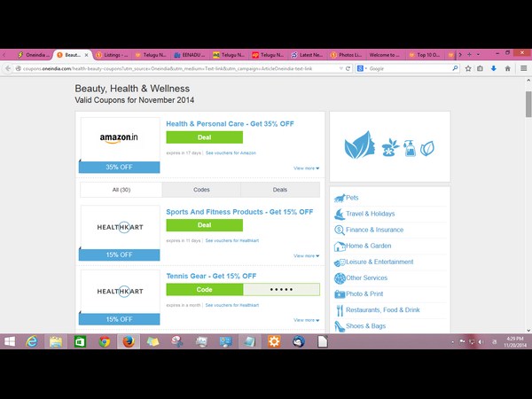This screenshot has width=532, height=399.
Task: Open Health & Personal Care 35% OFF title
Action: tap(230, 124)
